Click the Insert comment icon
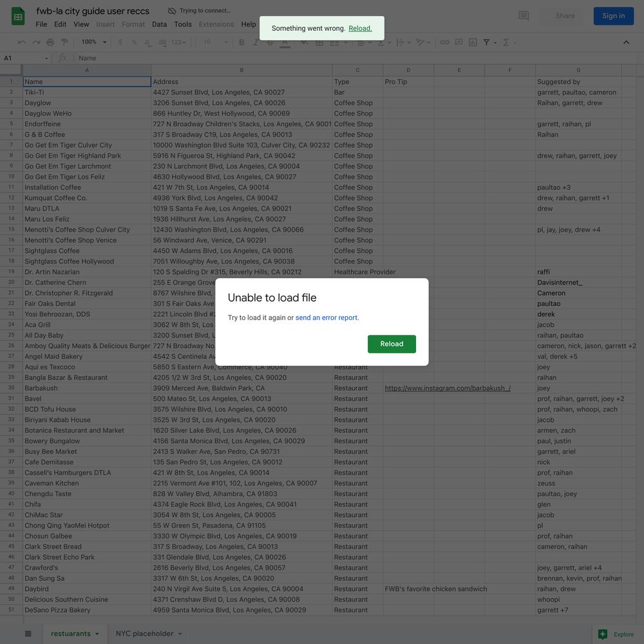 [459, 43]
